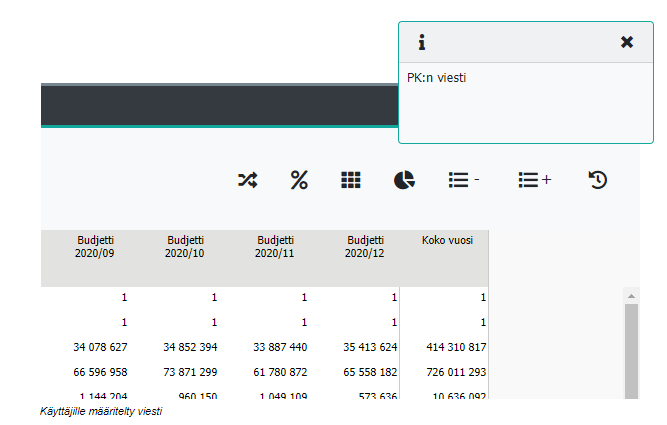Click the PK:n viesti message text

(x=437, y=77)
